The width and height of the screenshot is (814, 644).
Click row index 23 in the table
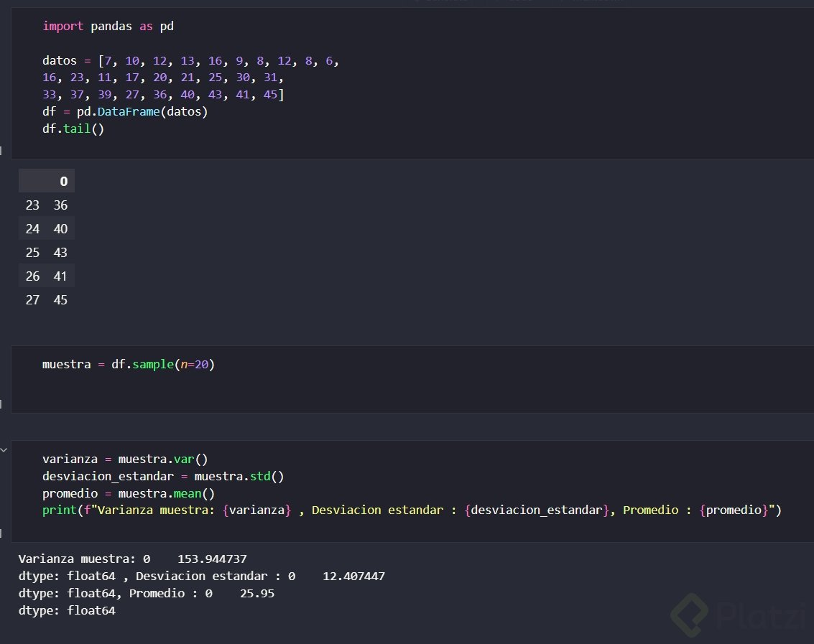click(x=33, y=205)
